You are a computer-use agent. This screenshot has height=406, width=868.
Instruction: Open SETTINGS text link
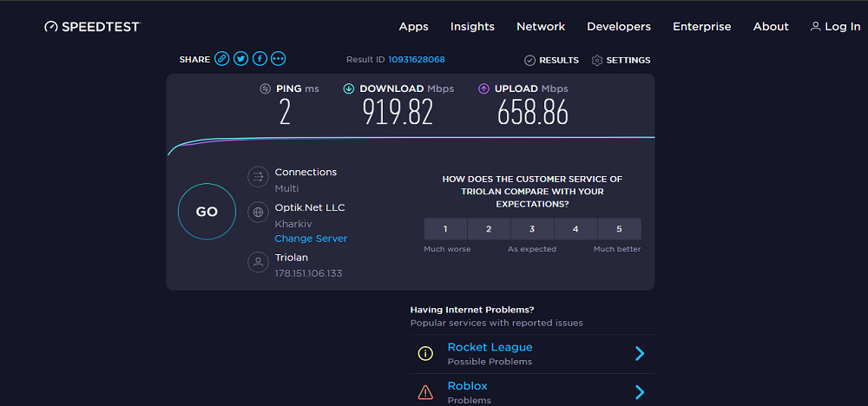[628, 60]
